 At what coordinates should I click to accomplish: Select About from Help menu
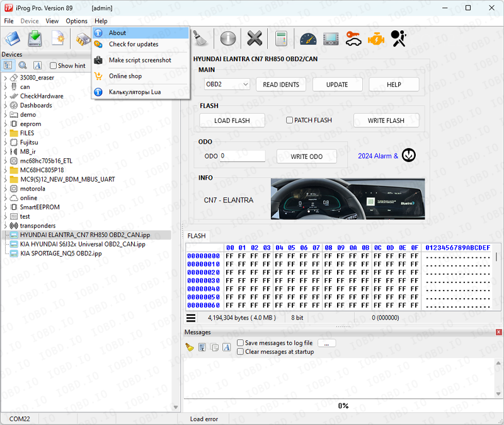pos(140,33)
